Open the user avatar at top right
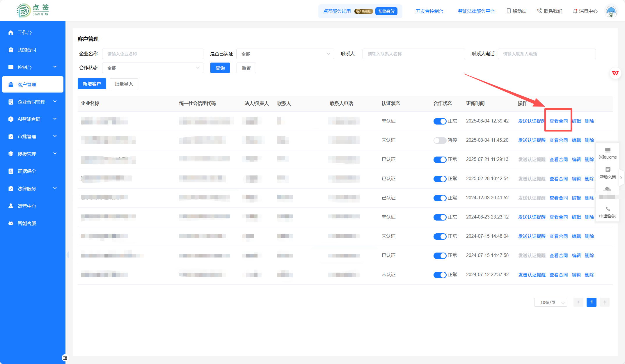The width and height of the screenshot is (625, 364). [611, 11]
